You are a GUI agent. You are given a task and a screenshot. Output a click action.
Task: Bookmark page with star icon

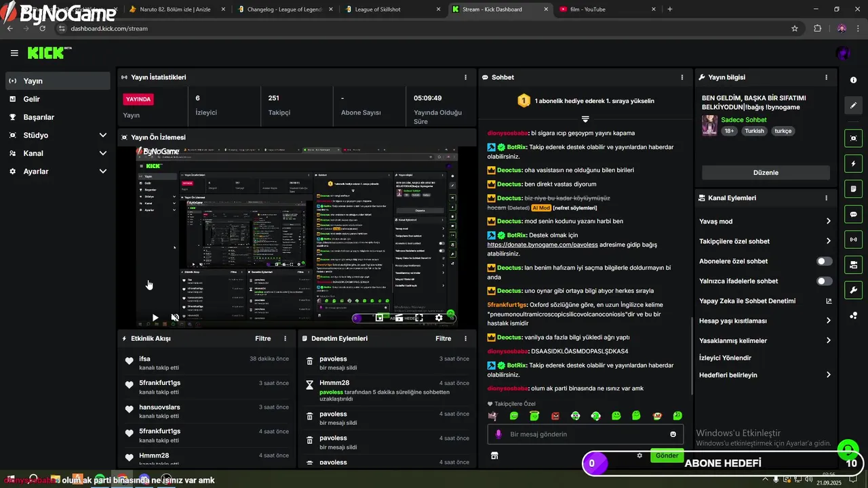[795, 28]
